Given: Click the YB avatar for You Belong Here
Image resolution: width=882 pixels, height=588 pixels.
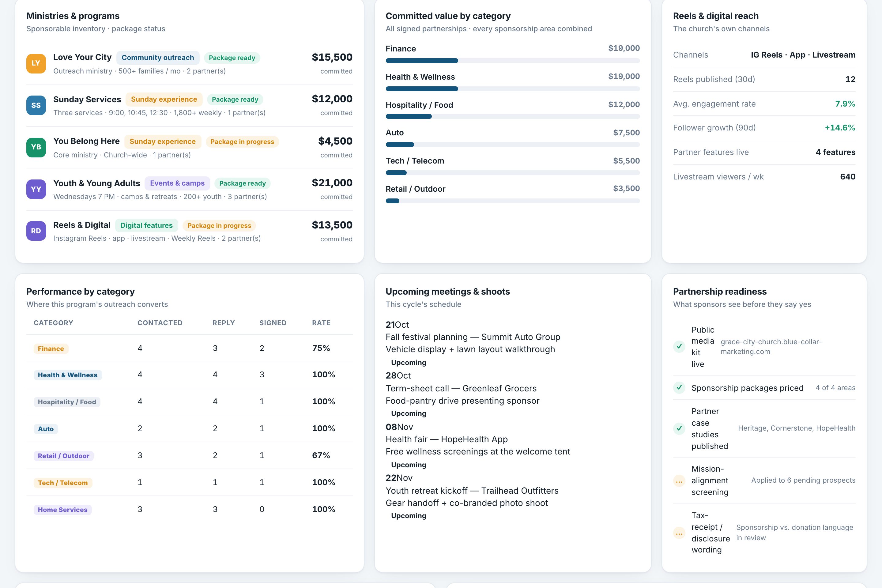Looking at the screenshot, I should click(36, 147).
